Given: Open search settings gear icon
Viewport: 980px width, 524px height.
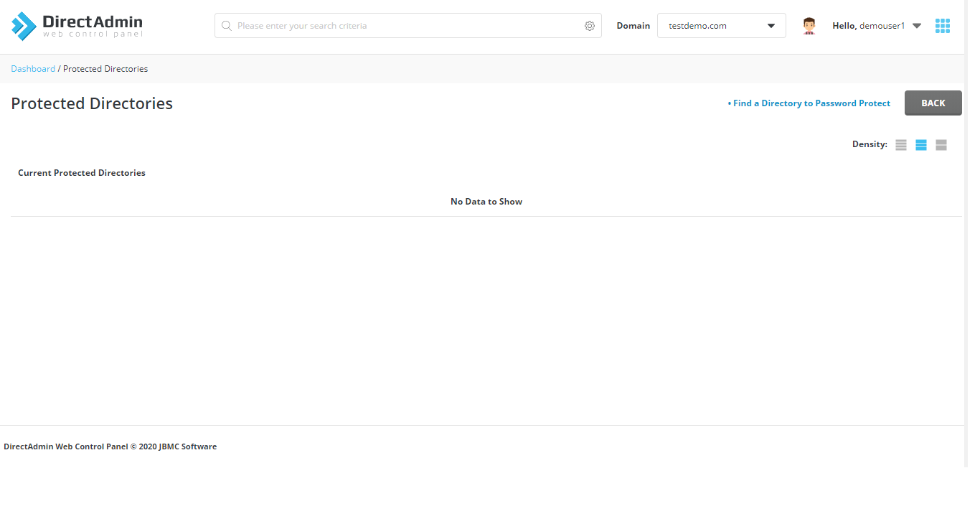Looking at the screenshot, I should click(590, 26).
